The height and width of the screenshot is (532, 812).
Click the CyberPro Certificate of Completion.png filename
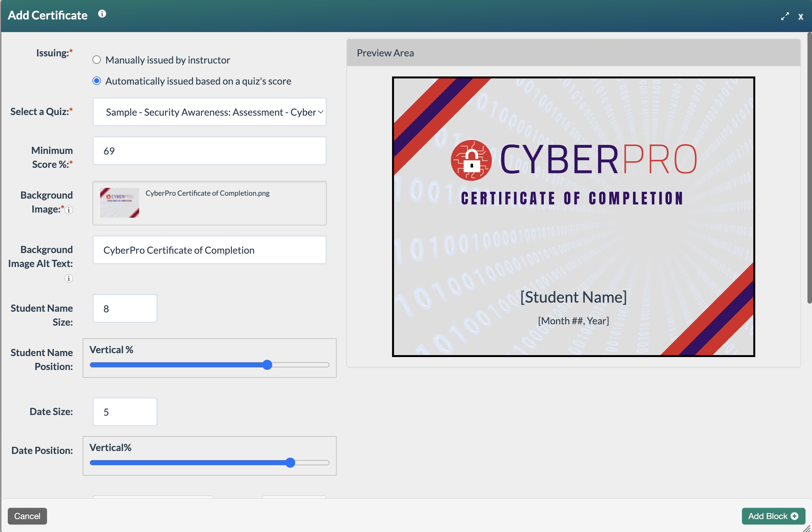[x=208, y=193]
